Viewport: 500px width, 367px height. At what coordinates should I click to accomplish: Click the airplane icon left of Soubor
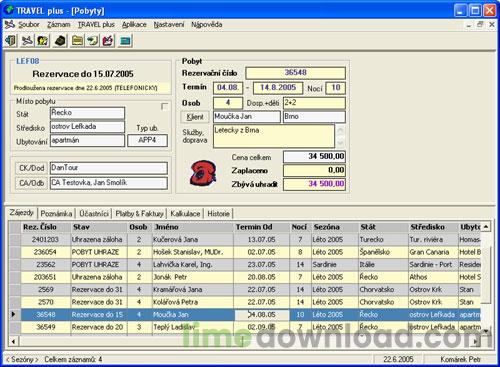pyautogui.click(x=10, y=24)
